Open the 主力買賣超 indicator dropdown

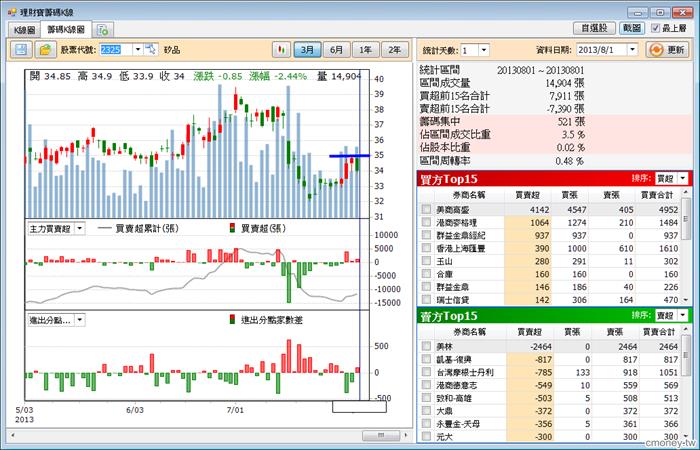(79, 228)
